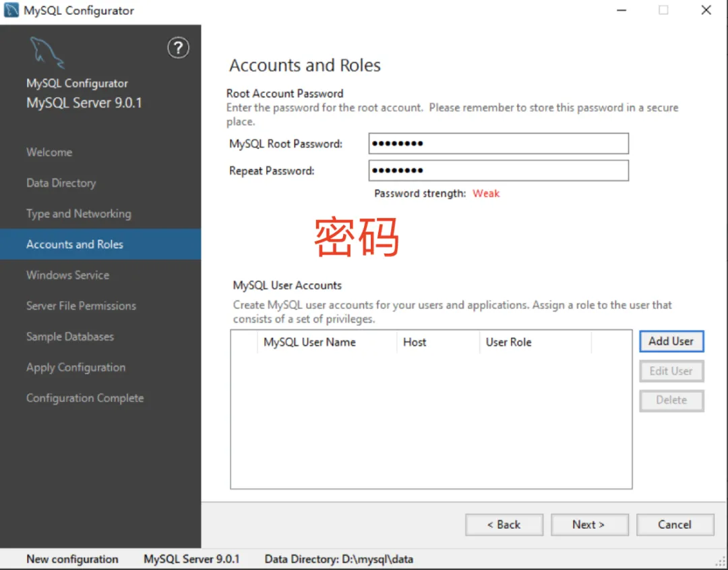Viewport: 728px width, 570px height.
Task: Go back with the Back button
Action: 504,525
